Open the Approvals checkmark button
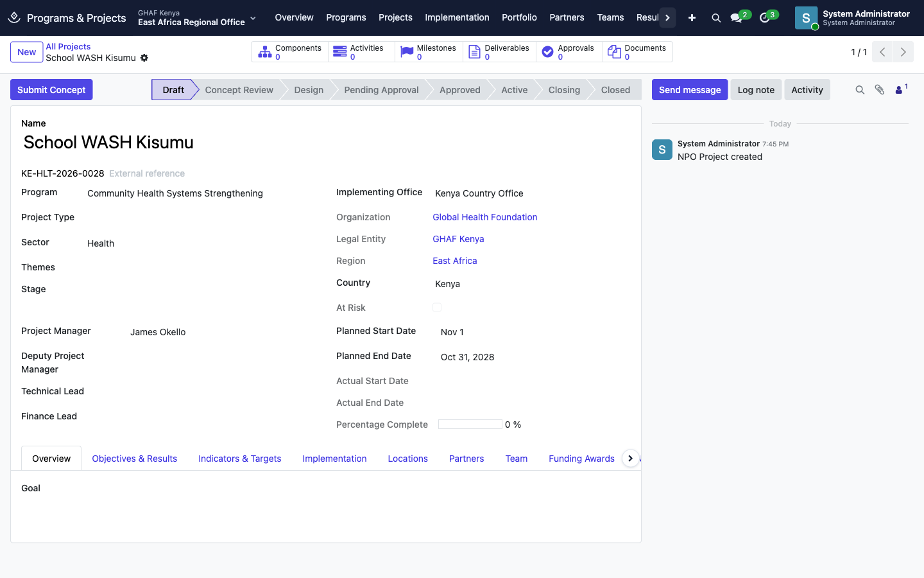The width and height of the screenshot is (924, 578). point(569,52)
